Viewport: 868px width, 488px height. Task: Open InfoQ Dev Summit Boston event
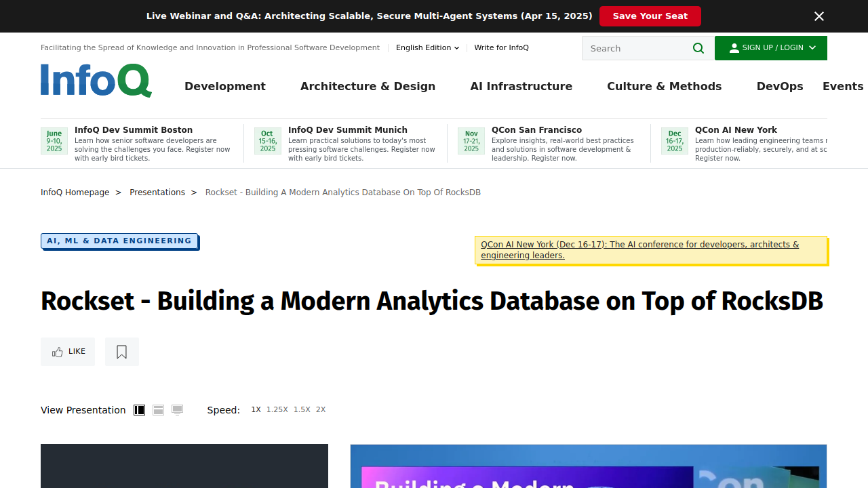[134, 129]
